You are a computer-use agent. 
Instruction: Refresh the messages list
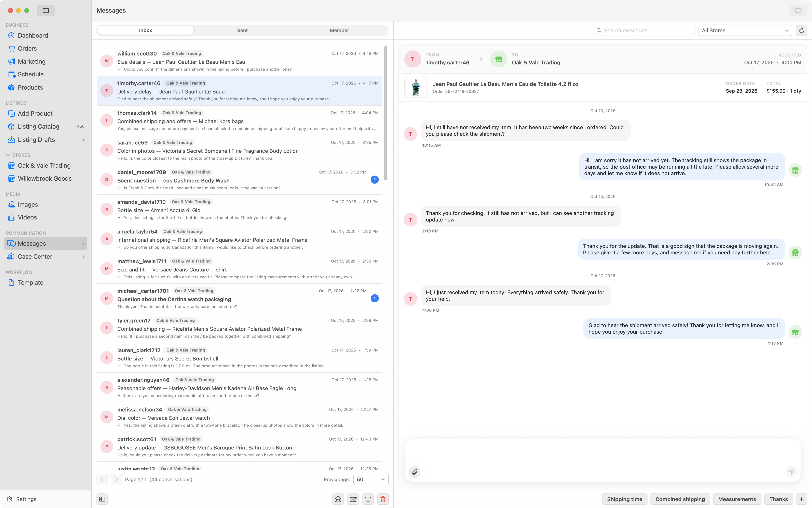coord(802,30)
